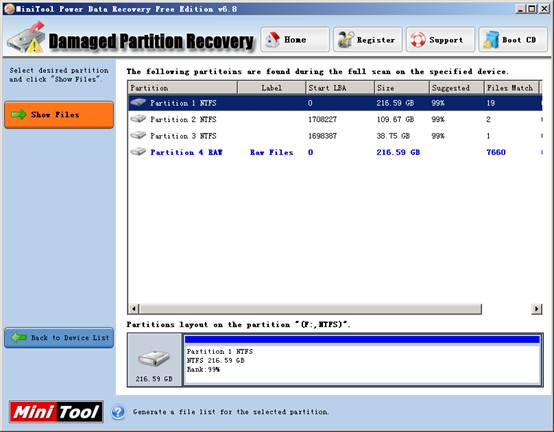Screen dimensions: 554x432
Task: Sort by the Files Match column header
Action: 511,88
